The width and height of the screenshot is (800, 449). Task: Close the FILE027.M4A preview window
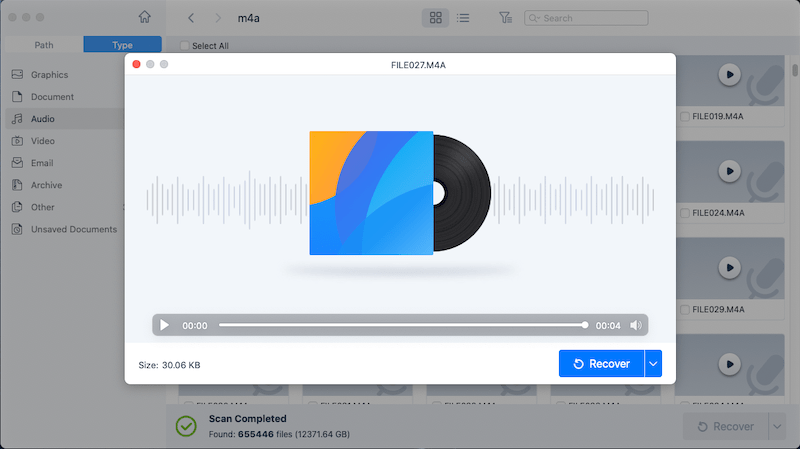tap(136, 64)
